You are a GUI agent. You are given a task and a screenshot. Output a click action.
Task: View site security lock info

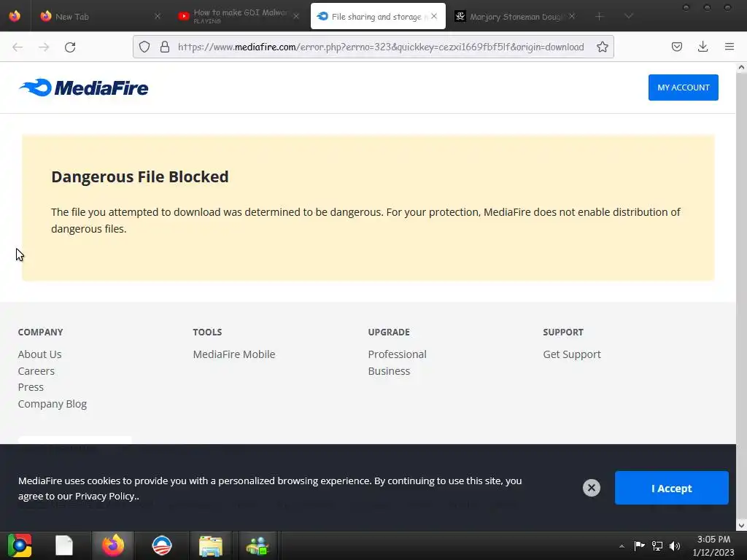(165, 47)
